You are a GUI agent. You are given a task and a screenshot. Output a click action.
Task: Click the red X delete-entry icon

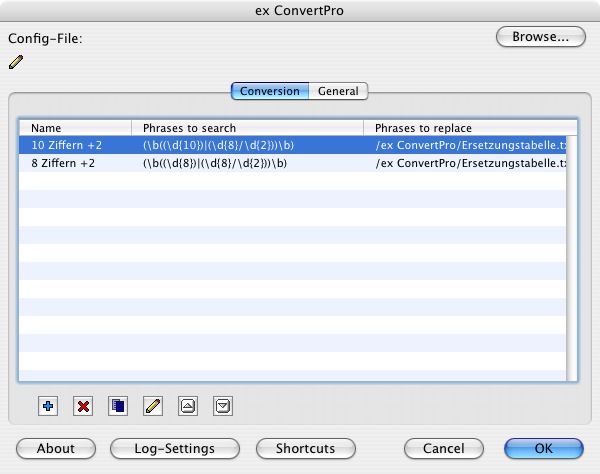(x=83, y=406)
